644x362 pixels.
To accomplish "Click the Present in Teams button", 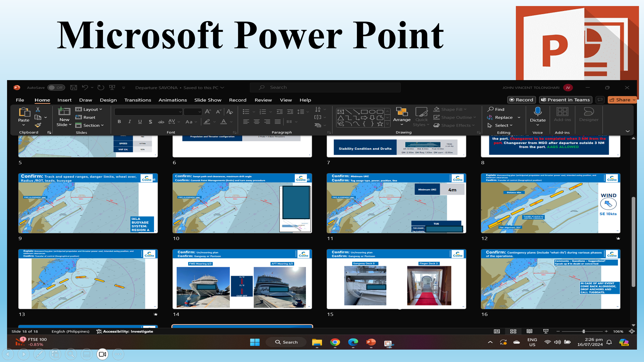I will (x=565, y=100).
